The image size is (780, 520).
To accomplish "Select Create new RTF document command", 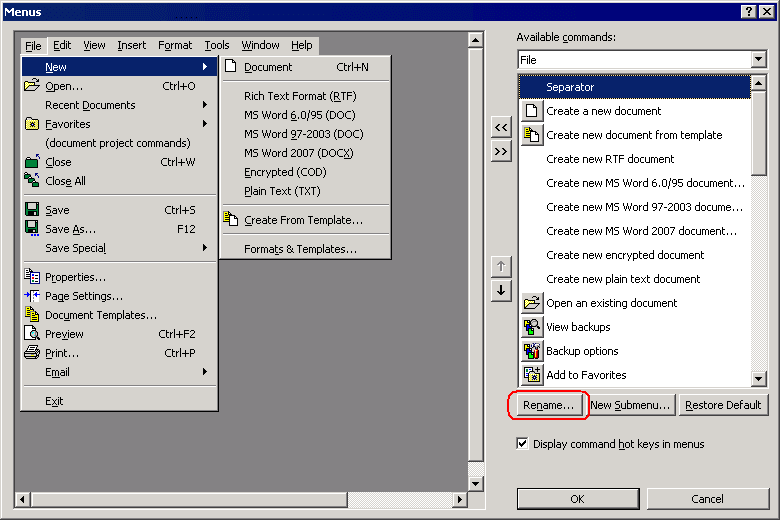I will click(635, 159).
